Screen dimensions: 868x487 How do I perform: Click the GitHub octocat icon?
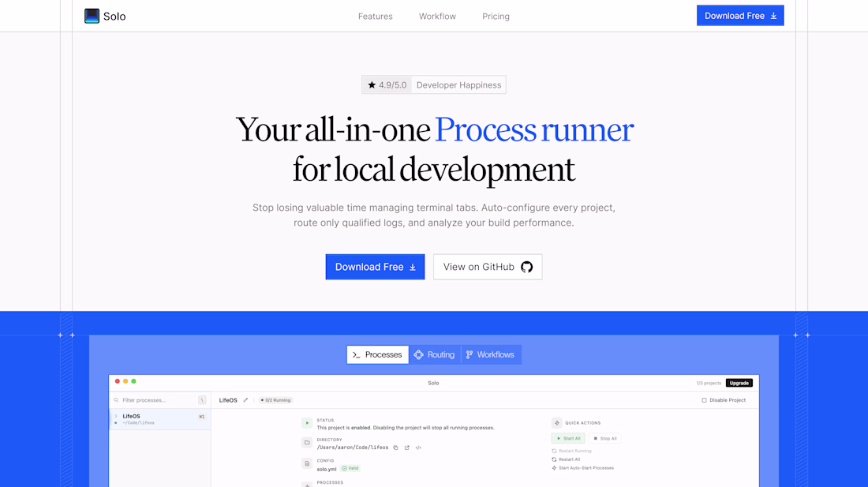tap(527, 267)
